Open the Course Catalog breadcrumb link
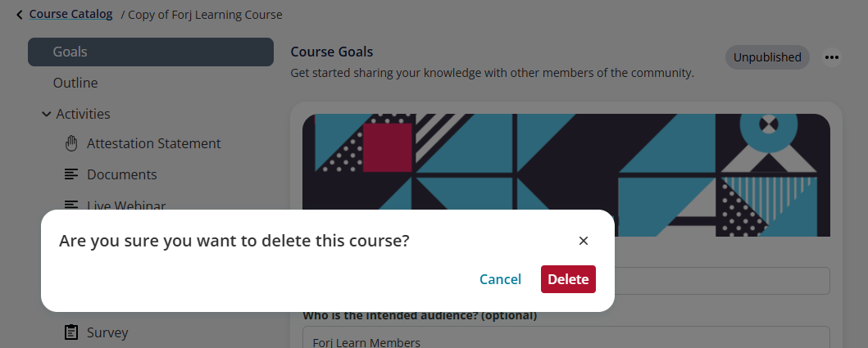Screen dimensions: 868x348 [x=70, y=15]
